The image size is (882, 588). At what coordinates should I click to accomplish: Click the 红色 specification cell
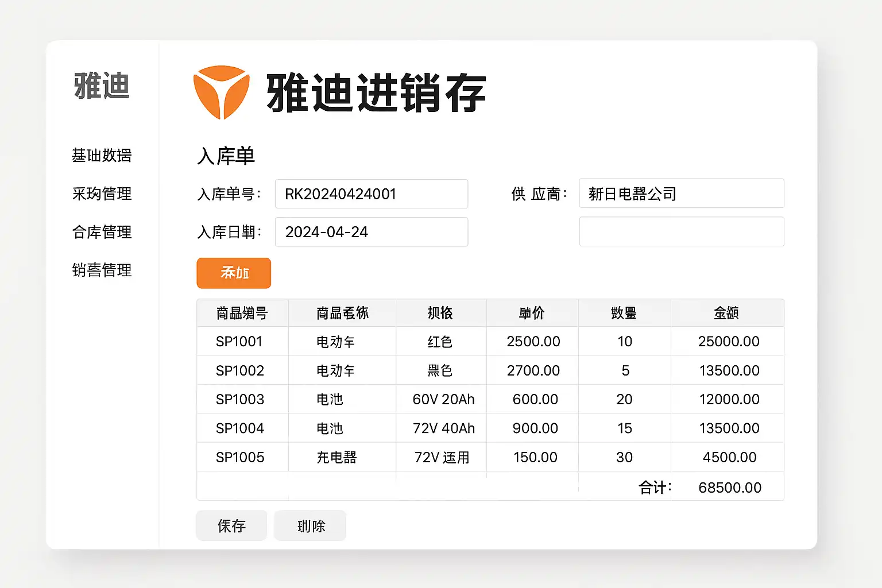(x=440, y=342)
